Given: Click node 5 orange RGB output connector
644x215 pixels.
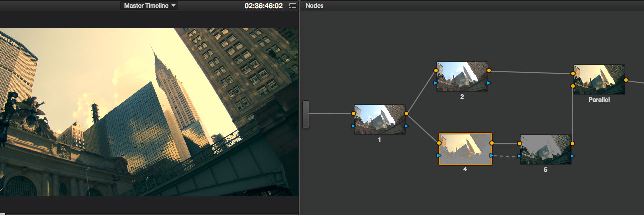Looking at the screenshot, I should tap(572, 144).
